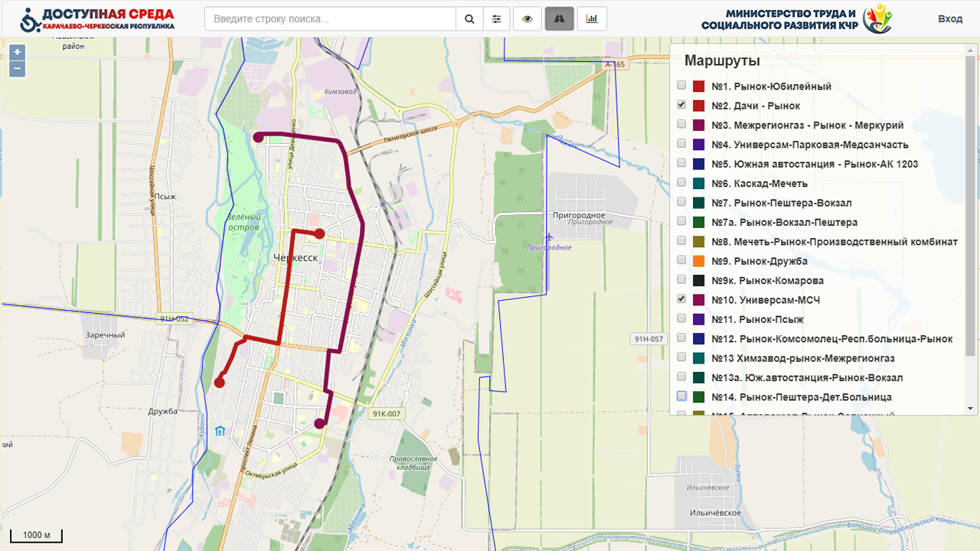Tick route №13 Химзавод-рынок-Межрегионгаз checkbox
The image size is (980, 551).
(x=681, y=357)
